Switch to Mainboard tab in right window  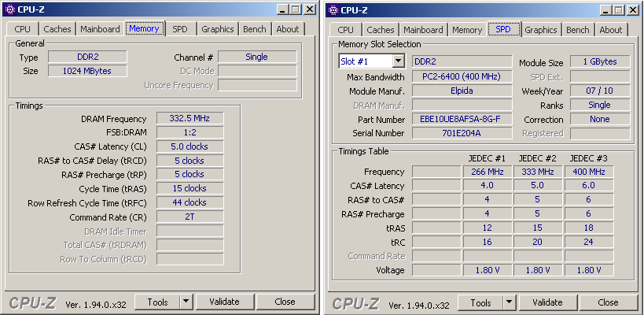(x=423, y=30)
